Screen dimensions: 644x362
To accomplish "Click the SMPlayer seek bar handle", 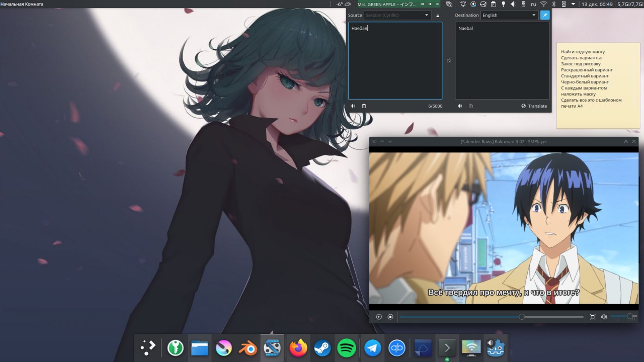I will pyautogui.click(x=522, y=317).
